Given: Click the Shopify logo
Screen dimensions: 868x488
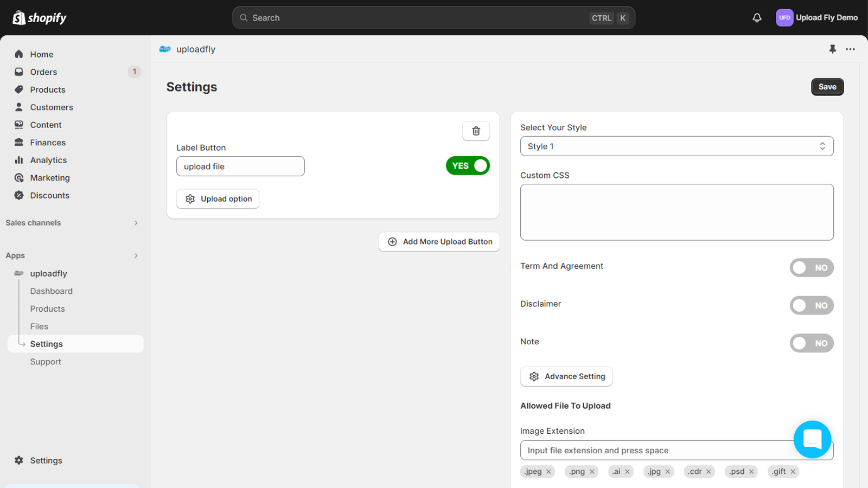Looking at the screenshot, I should tap(40, 18).
